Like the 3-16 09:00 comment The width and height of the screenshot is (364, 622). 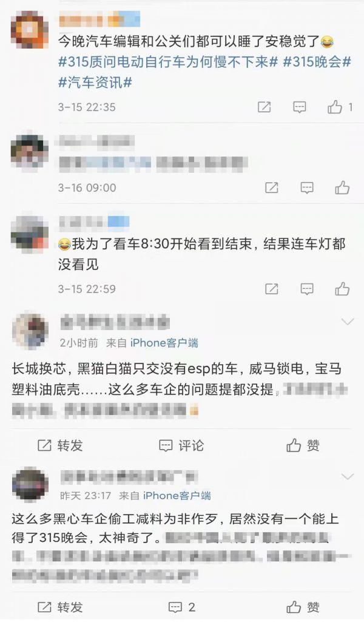coord(342,188)
